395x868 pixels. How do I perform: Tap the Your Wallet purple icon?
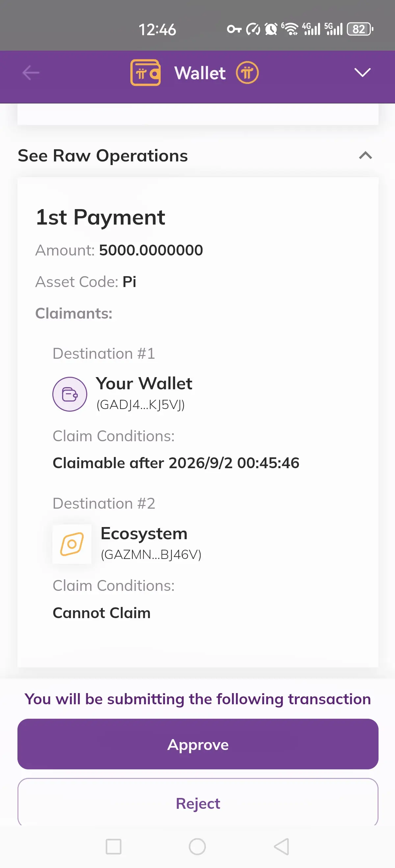(x=70, y=394)
